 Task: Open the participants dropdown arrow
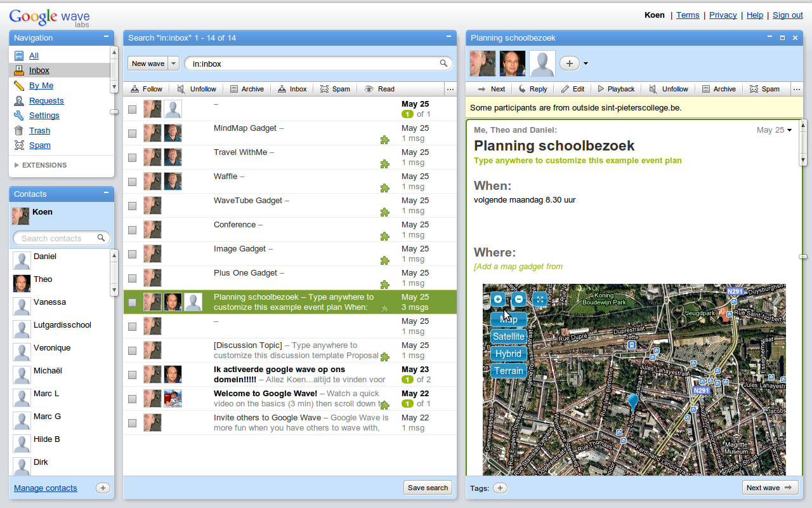click(586, 63)
